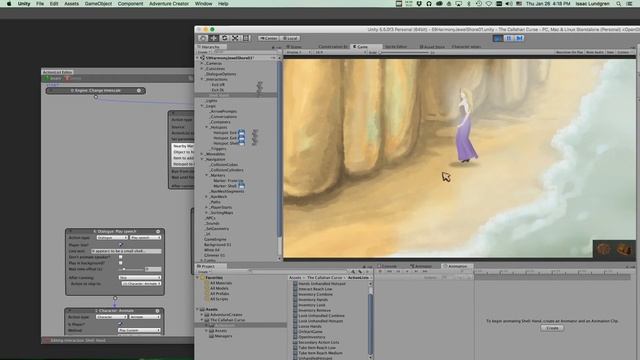The width and height of the screenshot is (640, 360).
Task: Open the Apple menu
Action: [x=9, y=4]
